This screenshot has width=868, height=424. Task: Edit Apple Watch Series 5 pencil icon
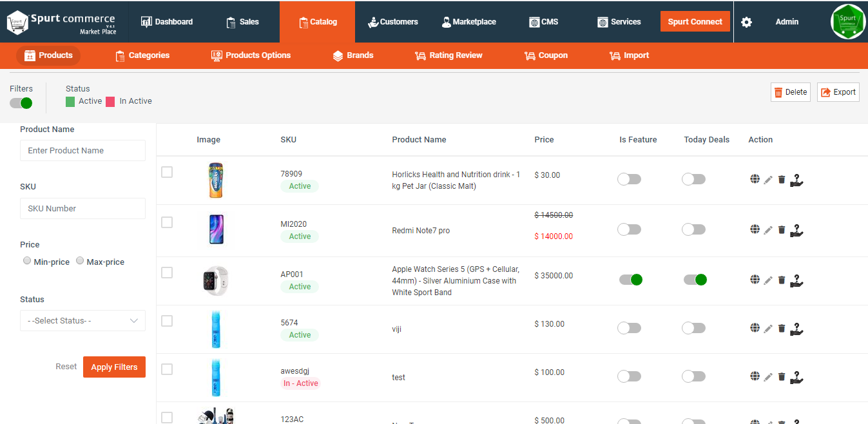coord(768,280)
